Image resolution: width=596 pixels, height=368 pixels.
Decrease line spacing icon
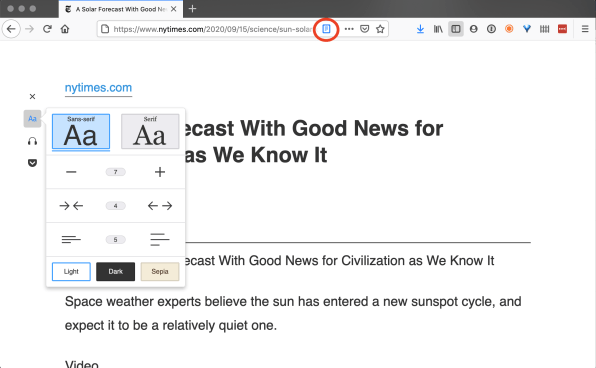71,240
